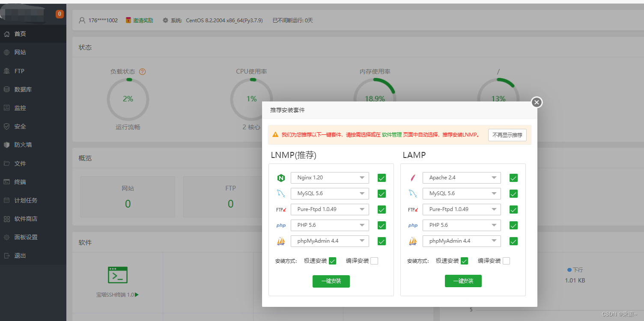The height and width of the screenshot is (321, 644).
Task: Click the gift icon beside 邀请奖励
Action: pos(128,20)
